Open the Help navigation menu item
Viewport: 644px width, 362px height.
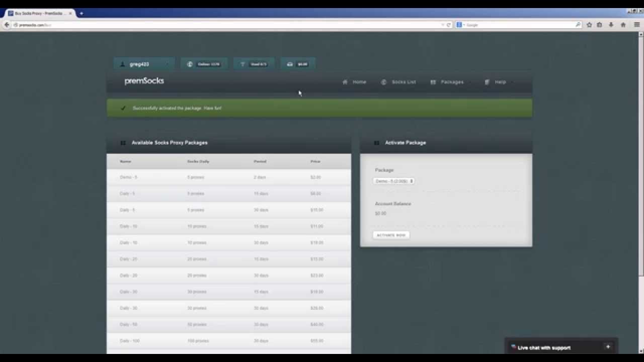[500, 82]
